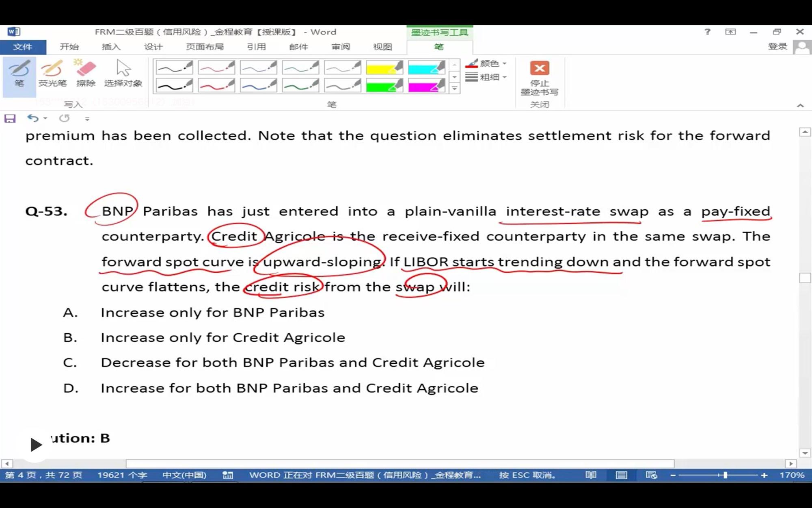Screen dimensions: 812x508
Task: Choose the magenta highlighter swatch
Action: click(x=426, y=85)
